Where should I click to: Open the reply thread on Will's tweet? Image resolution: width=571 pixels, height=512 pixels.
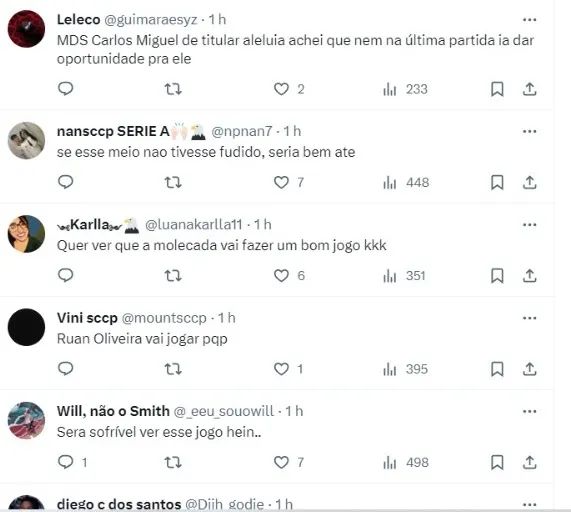[x=72, y=462]
